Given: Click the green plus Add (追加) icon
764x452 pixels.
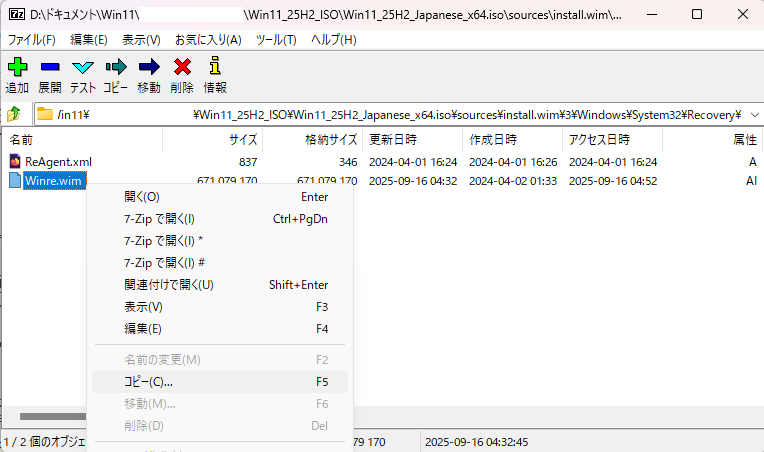Looking at the screenshot, I should coord(17,68).
